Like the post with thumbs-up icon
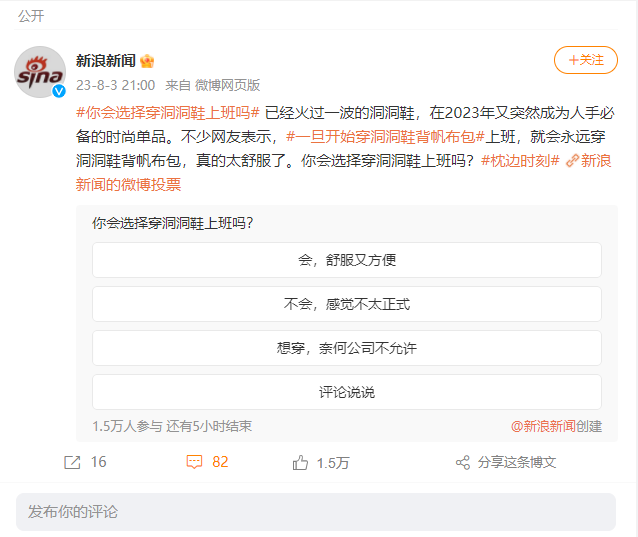Viewport: 638px width, 537px height. (x=300, y=462)
